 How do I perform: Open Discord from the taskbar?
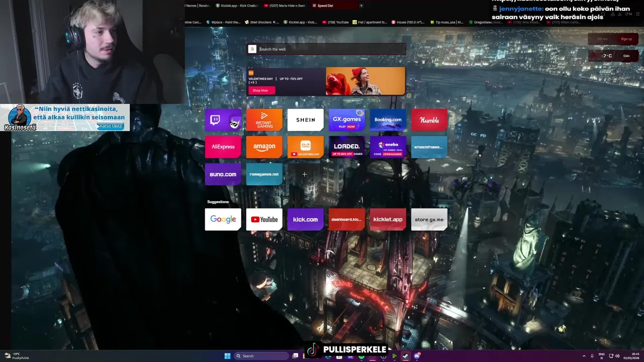[417, 356]
